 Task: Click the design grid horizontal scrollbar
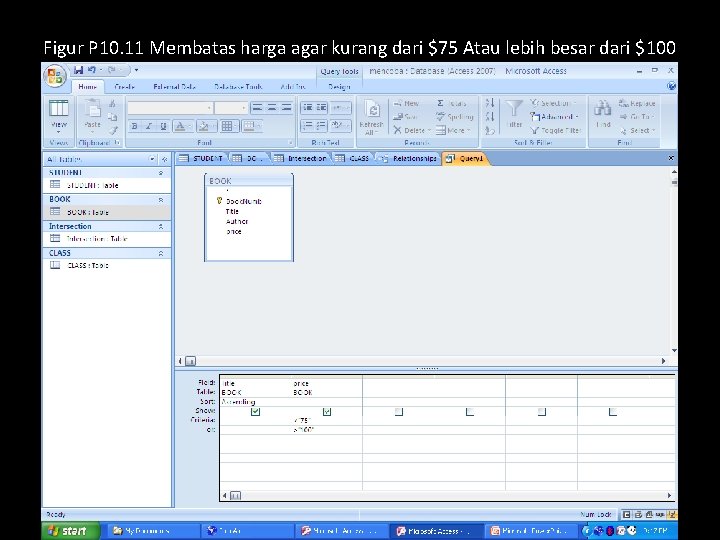(x=444, y=495)
